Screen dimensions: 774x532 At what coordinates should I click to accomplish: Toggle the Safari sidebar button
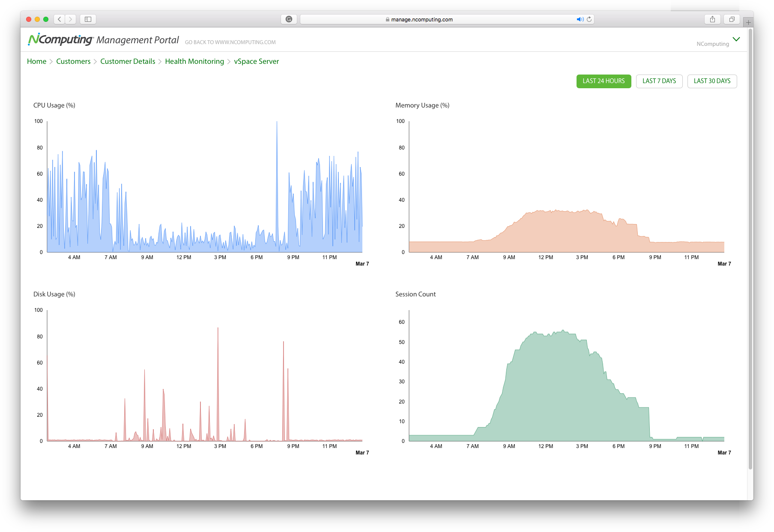88,19
